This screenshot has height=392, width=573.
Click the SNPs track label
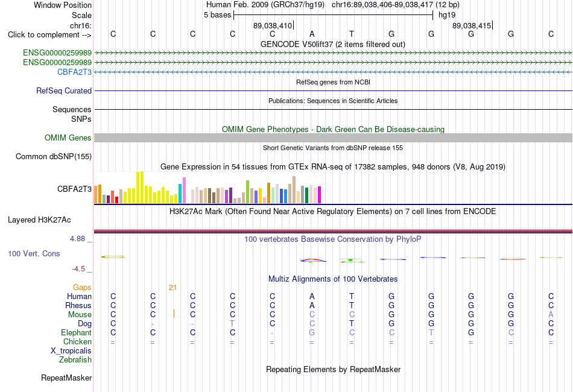click(81, 119)
